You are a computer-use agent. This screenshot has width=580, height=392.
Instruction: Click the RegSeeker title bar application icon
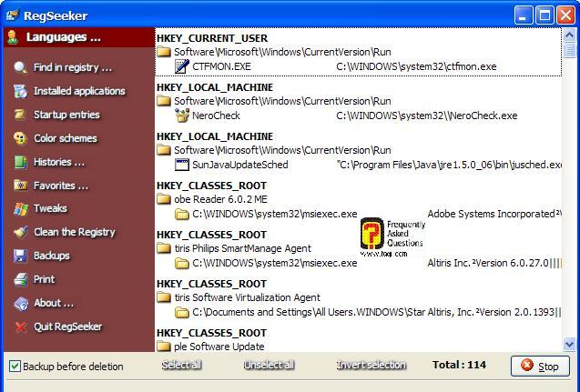pos(13,15)
